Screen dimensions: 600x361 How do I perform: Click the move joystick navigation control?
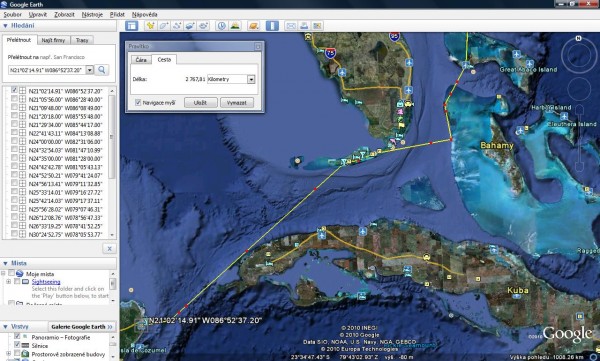click(579, 89)
